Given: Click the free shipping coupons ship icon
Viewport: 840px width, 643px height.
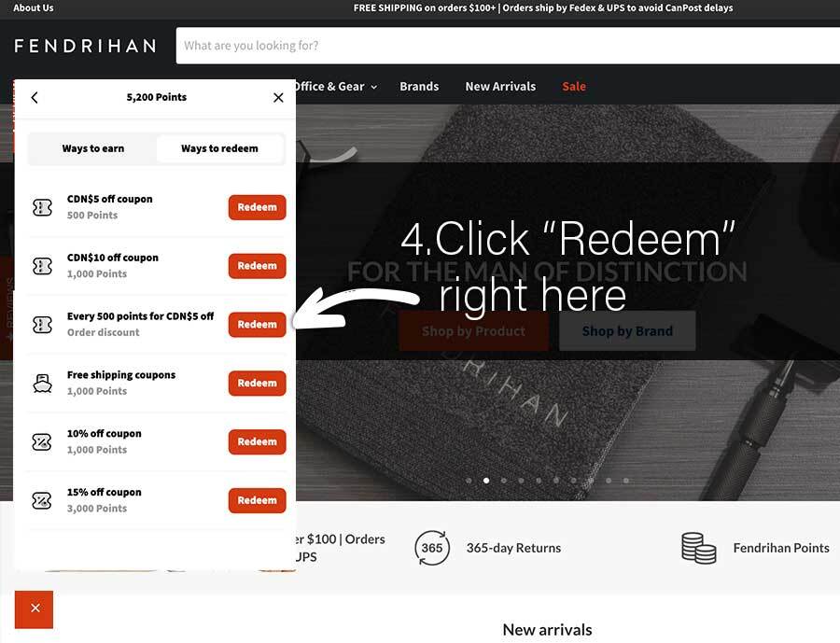Looking at the screenshot, I should pos(42,384).
